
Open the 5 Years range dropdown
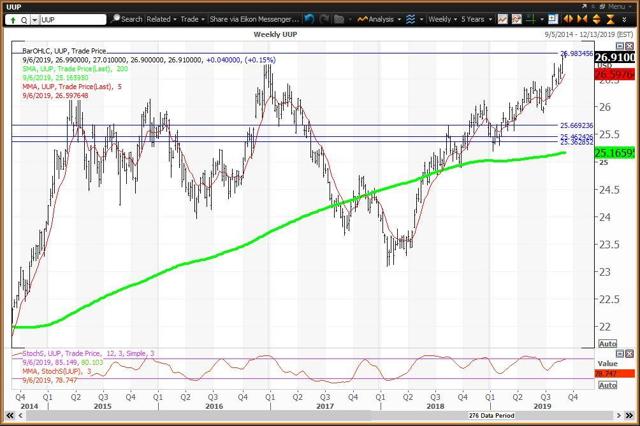[x=476, y=19]
